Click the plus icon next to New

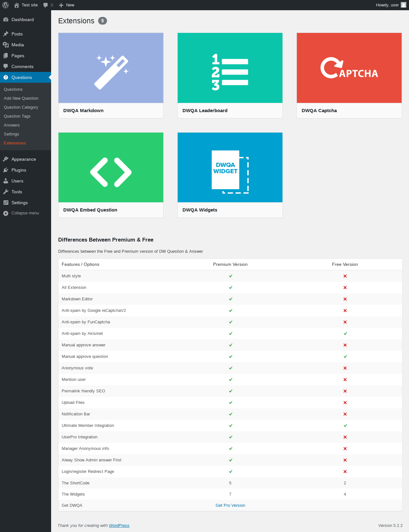coord(61,5)
